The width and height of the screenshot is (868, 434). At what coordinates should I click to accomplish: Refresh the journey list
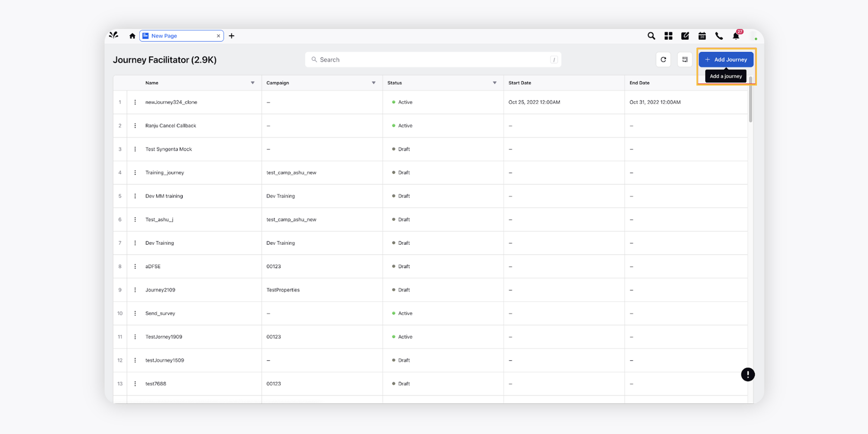tap(663, 60)
